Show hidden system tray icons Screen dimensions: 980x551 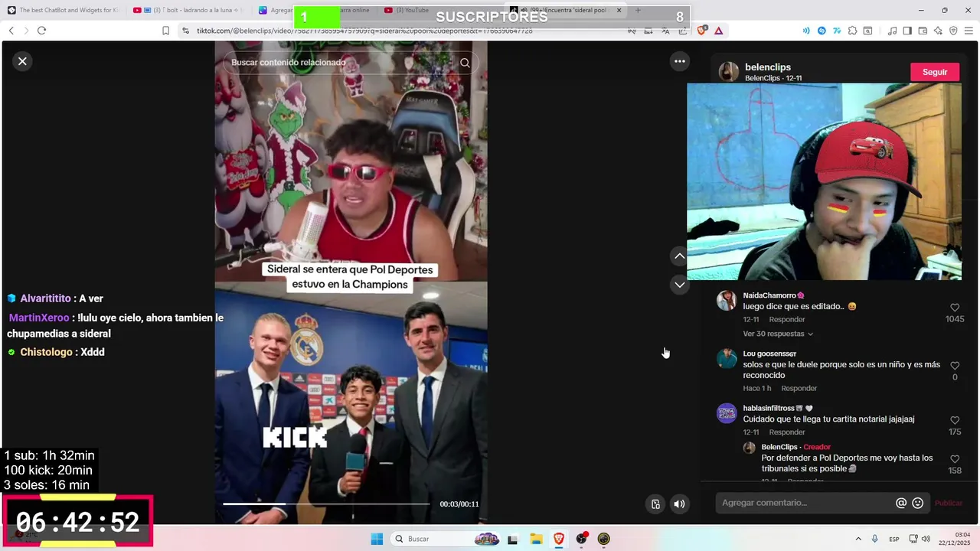pos(857,539)
